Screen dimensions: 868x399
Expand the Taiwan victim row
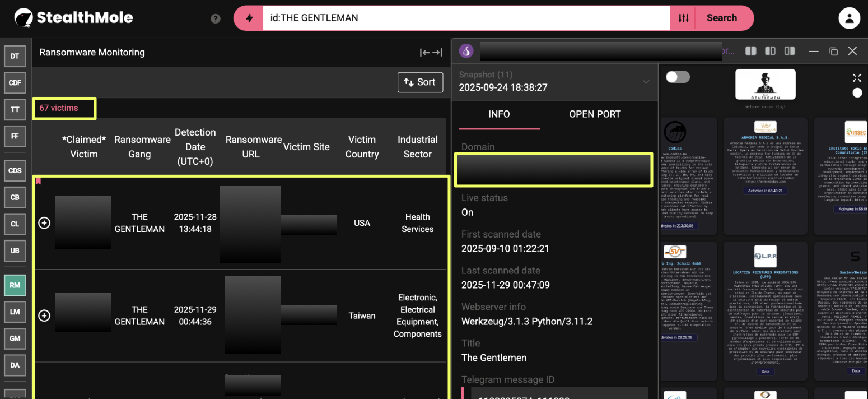click(x=44, y=316)
